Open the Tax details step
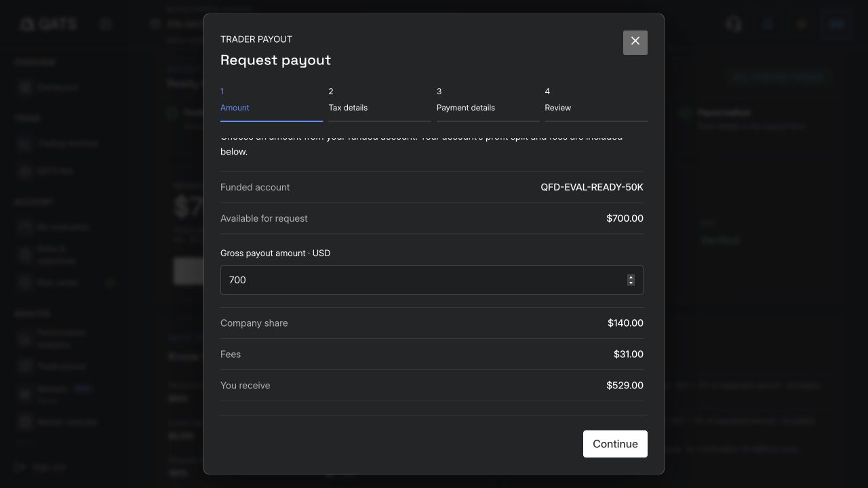 (x=380, y=104)
